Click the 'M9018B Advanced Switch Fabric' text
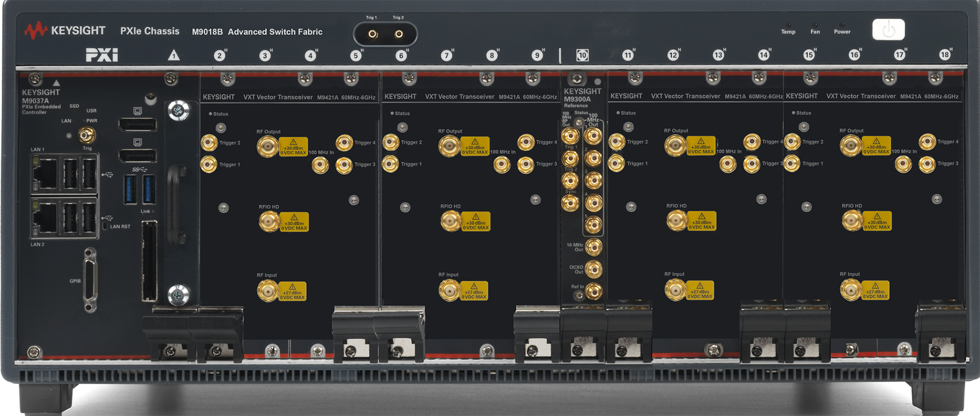Image resolution: width=980 pixels, height=416 pixels. tap(257, 32)
